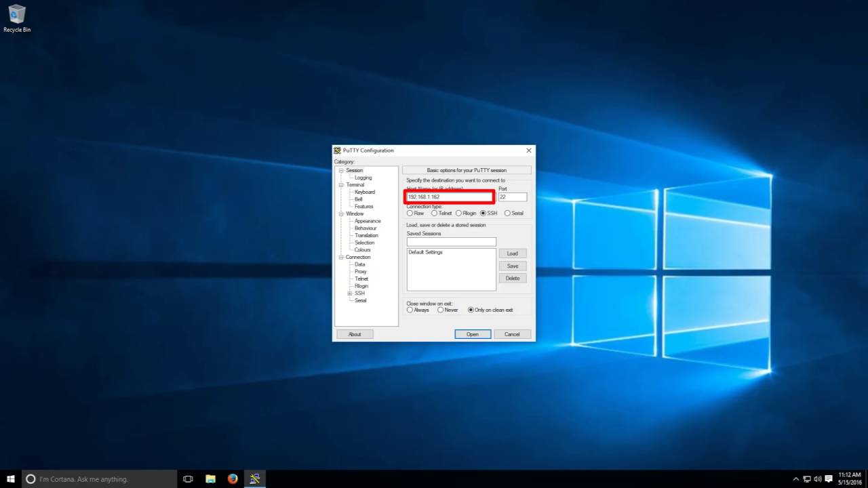The height and width of the screenshot is (488, 868).
Task: Open the Recycle Bin desktop icon
Action: click(17, 19)
